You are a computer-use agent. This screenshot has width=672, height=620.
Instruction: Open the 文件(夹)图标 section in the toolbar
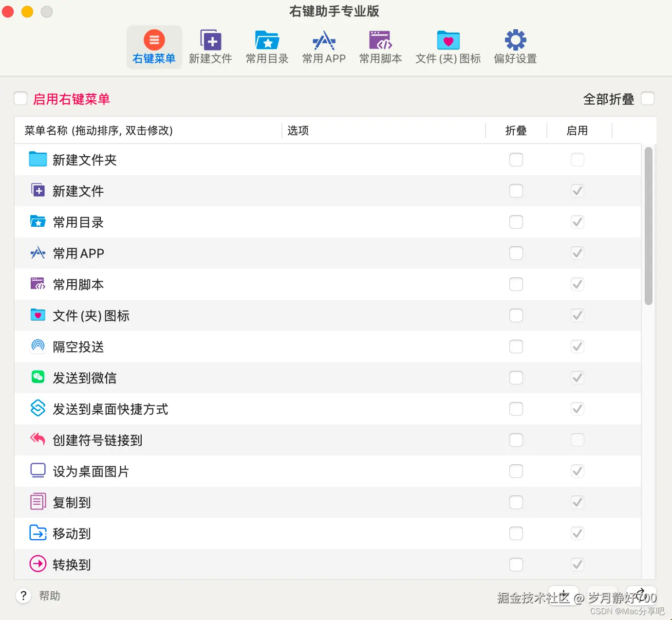tap(448, 46)
